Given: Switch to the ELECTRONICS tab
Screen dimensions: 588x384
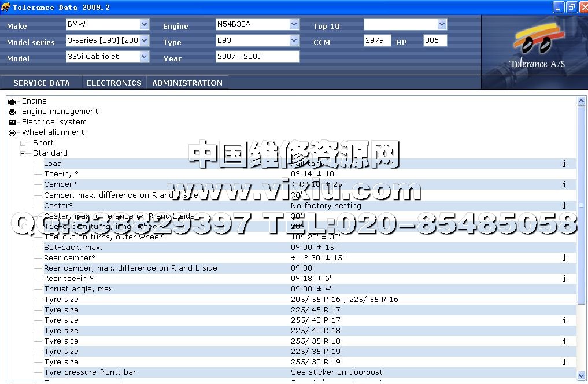Looking at the screenshot, I should click(x=114, y=83).
